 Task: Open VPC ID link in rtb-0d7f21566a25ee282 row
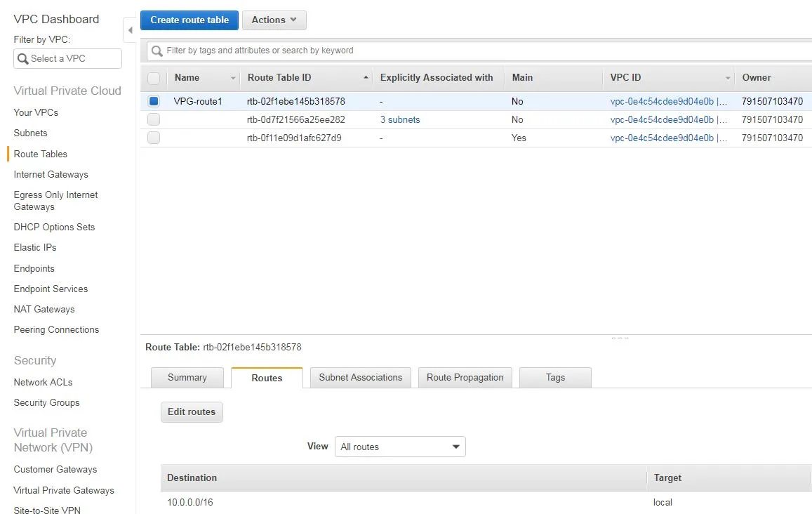[x=669, y=119]
